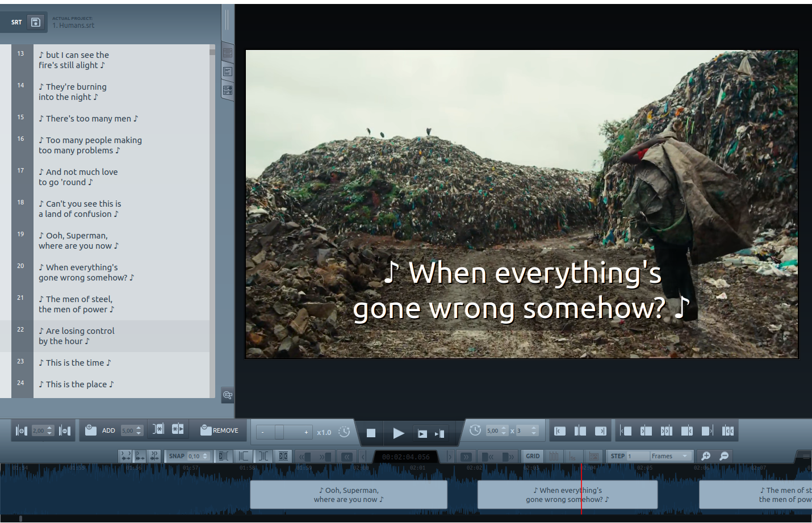
Task: Click the SRT format button
Action: click(16, 22)
